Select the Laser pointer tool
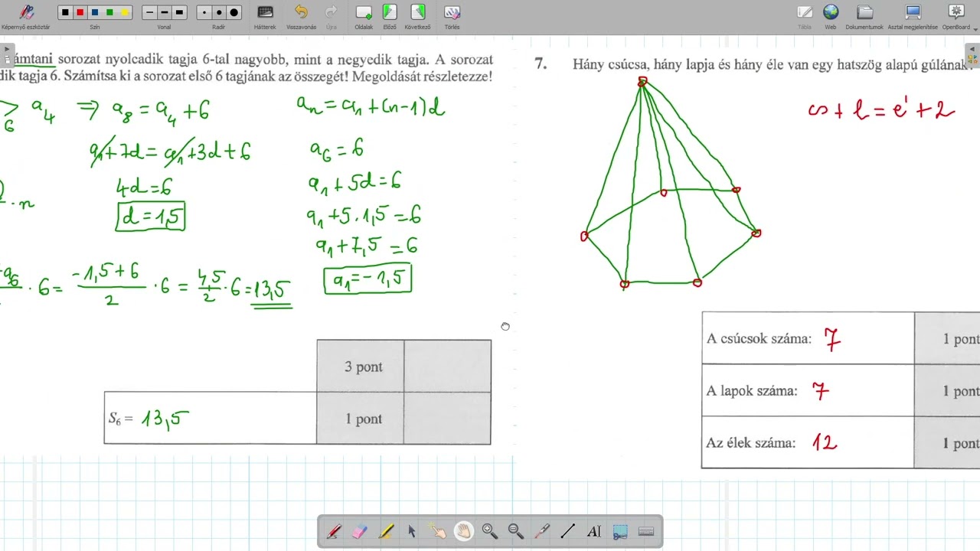Screen dimensions: 980x551 tap(542, 531)
